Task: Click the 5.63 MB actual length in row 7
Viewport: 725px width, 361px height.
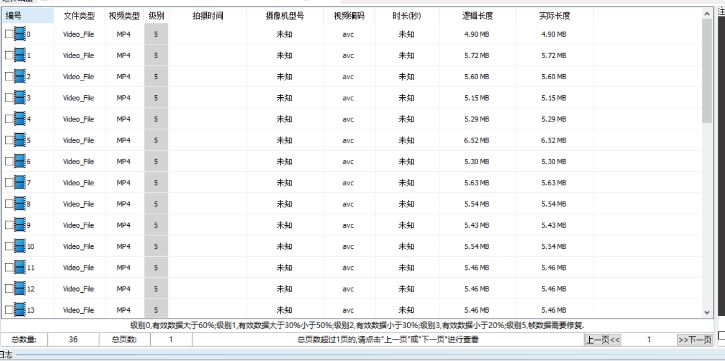Action: point(554,183)
